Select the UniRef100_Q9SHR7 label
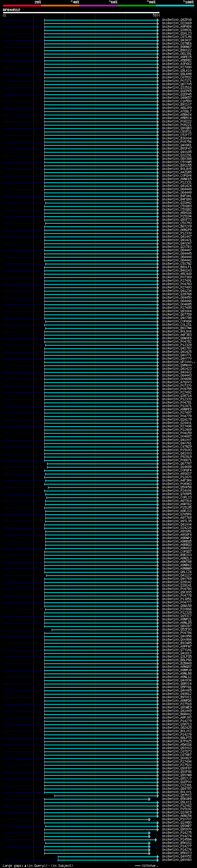The image size is (197, 868). [x=177, y=826]
